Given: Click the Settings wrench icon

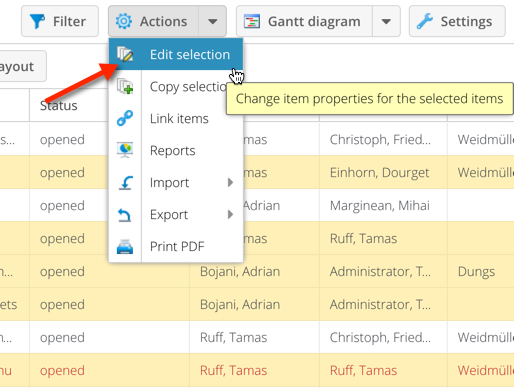Looking at the screenshot, I should coord(425,21).
